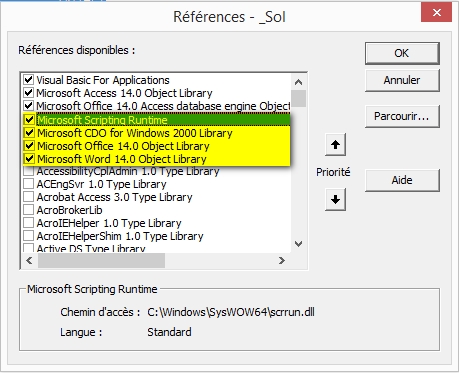Click the horizontal scroll right arrow
459x373 pixels.
[x=282, y=260]
